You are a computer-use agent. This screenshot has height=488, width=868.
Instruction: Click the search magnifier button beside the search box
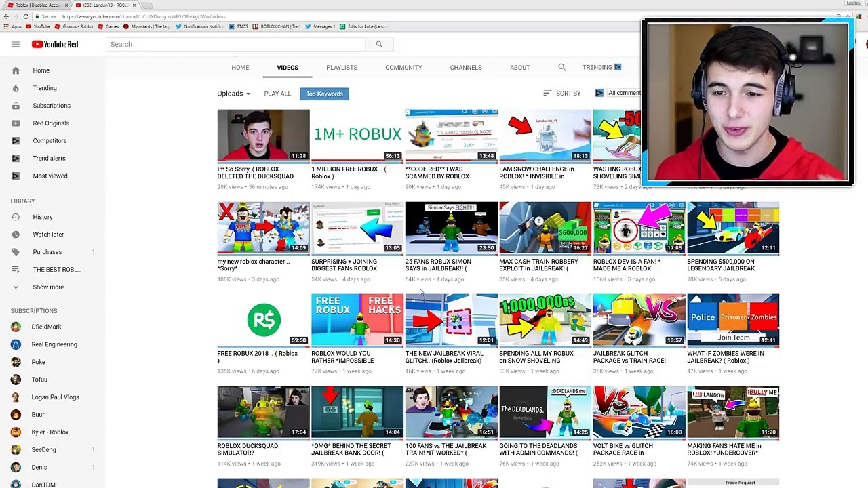(379, 44)
